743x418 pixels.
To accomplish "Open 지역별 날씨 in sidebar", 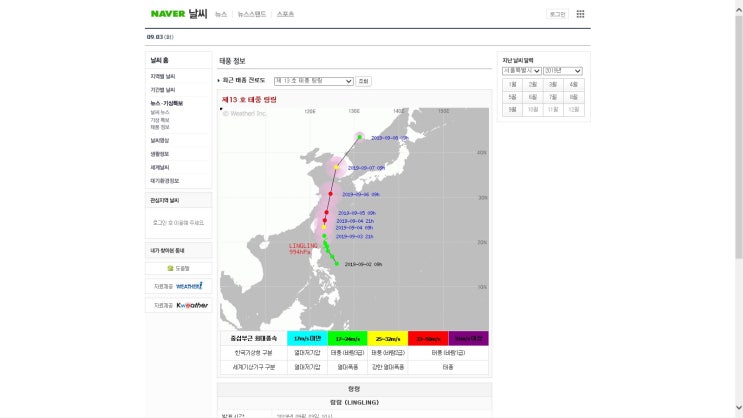I will 163,76.
